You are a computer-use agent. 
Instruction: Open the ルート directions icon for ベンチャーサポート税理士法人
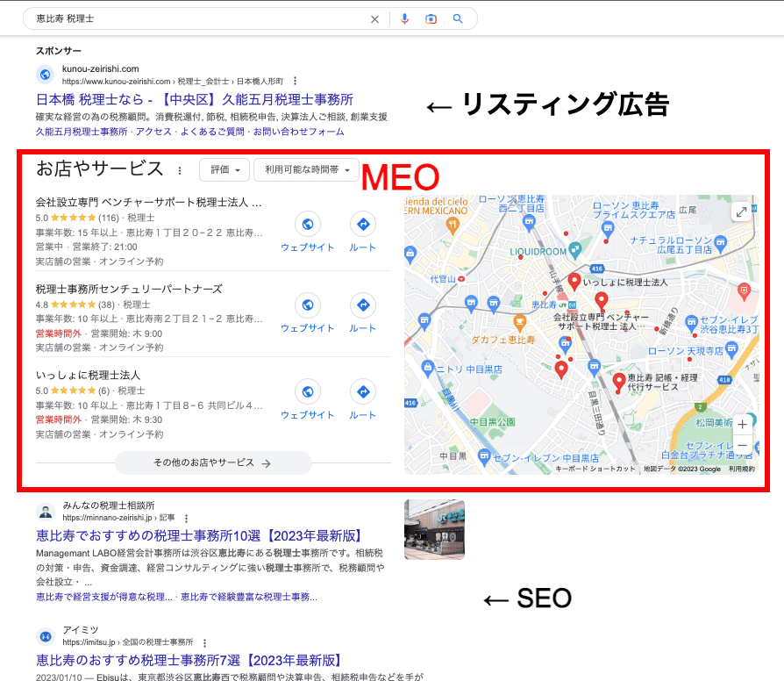pos(362,224)
